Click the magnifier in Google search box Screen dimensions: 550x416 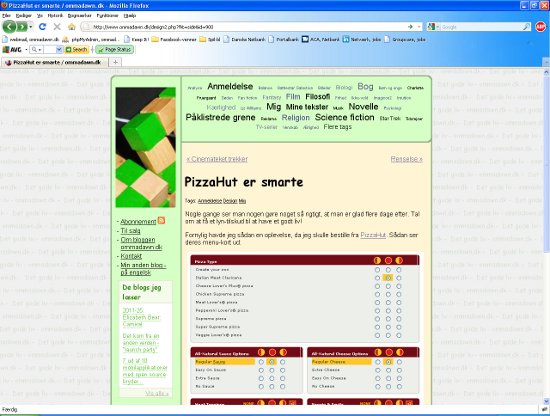[526, 27]
